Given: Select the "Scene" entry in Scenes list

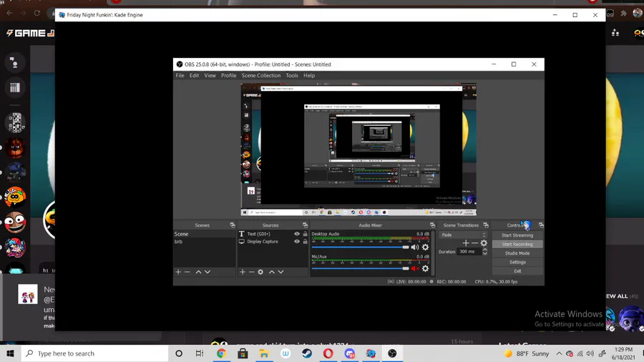Looking at the screenshot, I should (x=204, y=234).
